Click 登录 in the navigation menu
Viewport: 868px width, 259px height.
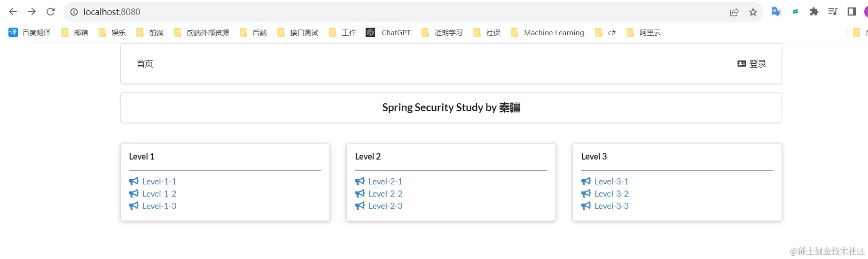click(x=752, y=64)
